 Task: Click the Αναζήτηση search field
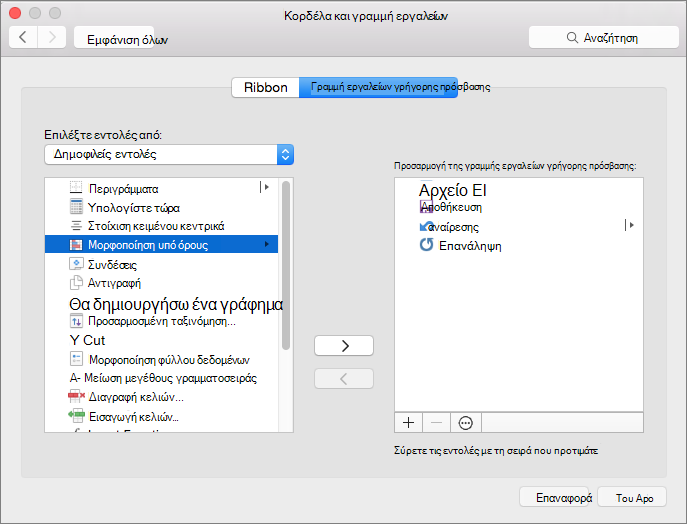(x=604, y=37)
